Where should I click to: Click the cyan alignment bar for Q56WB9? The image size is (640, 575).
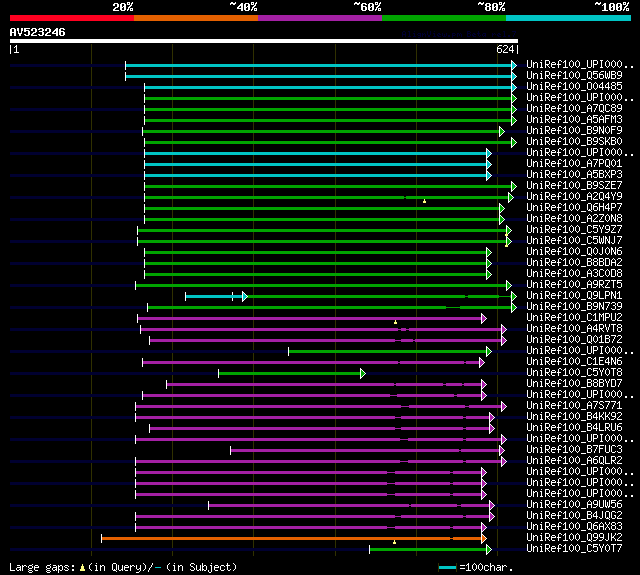pos(319,76)
